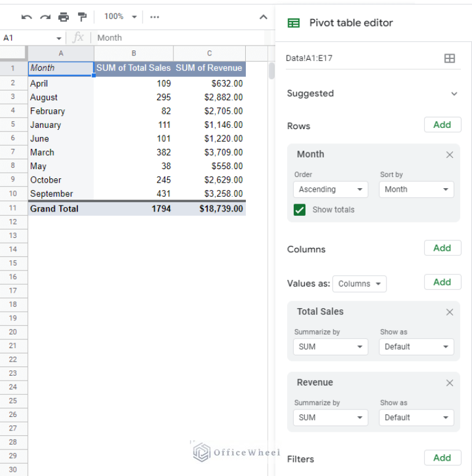
Task: Expand the Suggested section
Action: click(454, 94)
